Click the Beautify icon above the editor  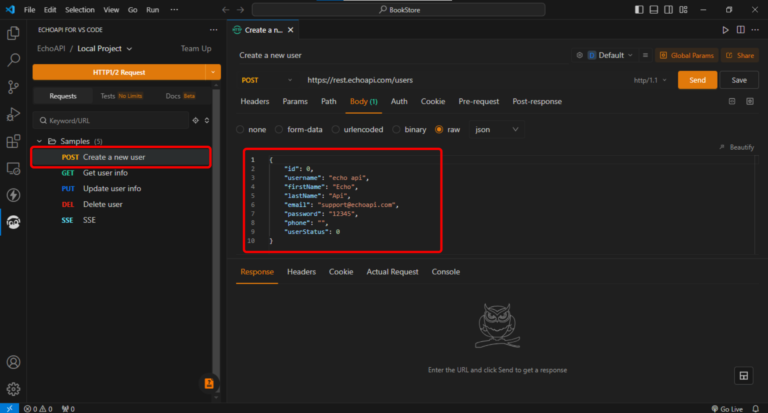(721, 147)
